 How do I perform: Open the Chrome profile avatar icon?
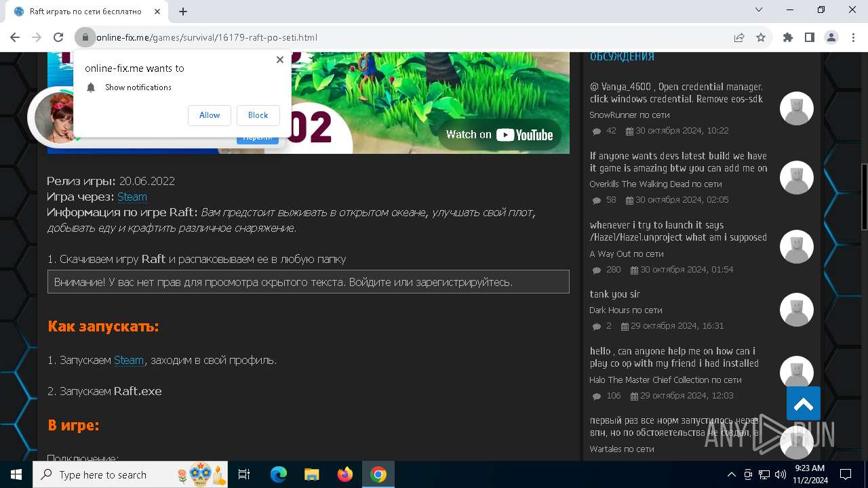[831, 37]
